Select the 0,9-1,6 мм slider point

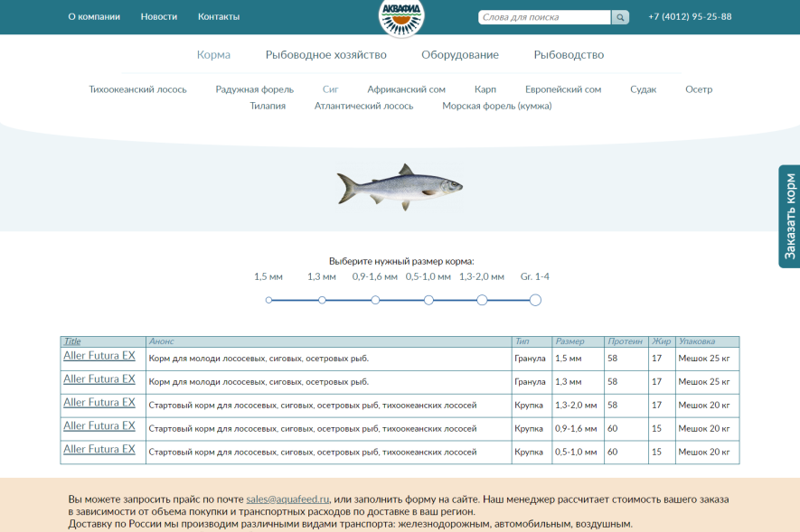point(375,300)
